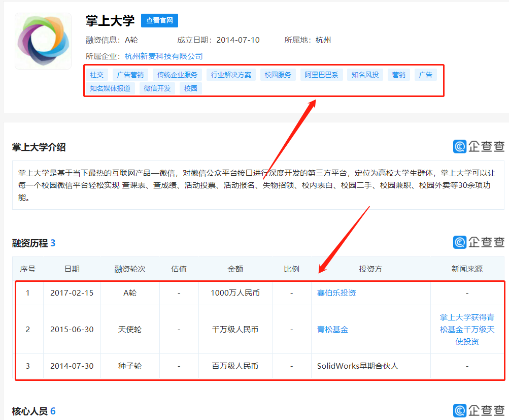
Task: Click the 行业解决方案 tag
Action: point(231,75)
